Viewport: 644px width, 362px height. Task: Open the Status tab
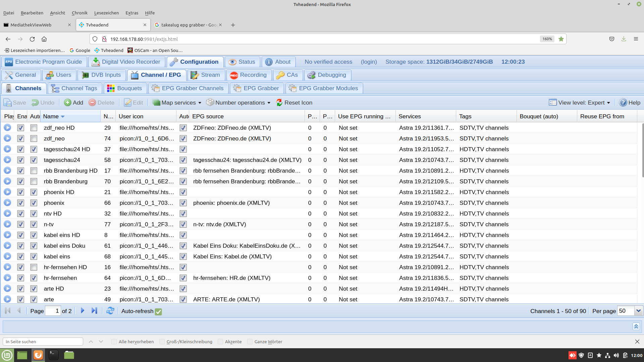242,62
